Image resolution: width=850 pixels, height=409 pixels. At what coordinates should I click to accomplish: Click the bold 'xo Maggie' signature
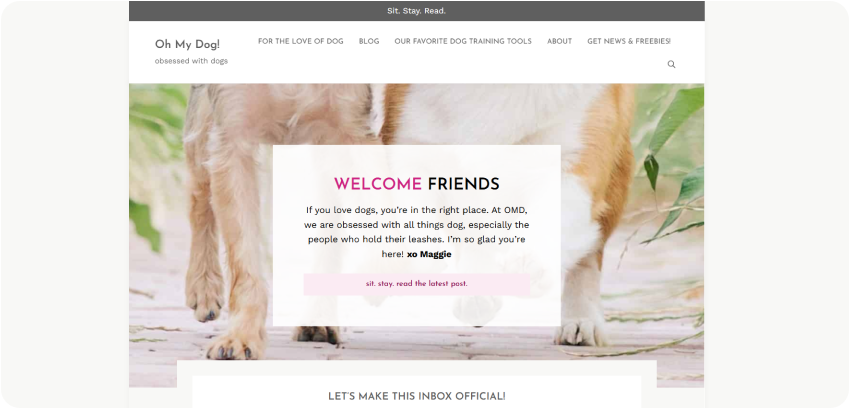429,254
